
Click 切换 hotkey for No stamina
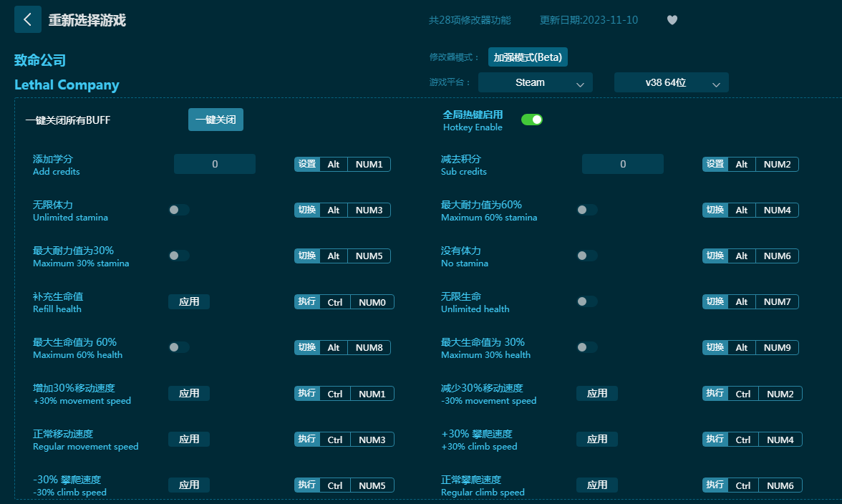point(715,256)
